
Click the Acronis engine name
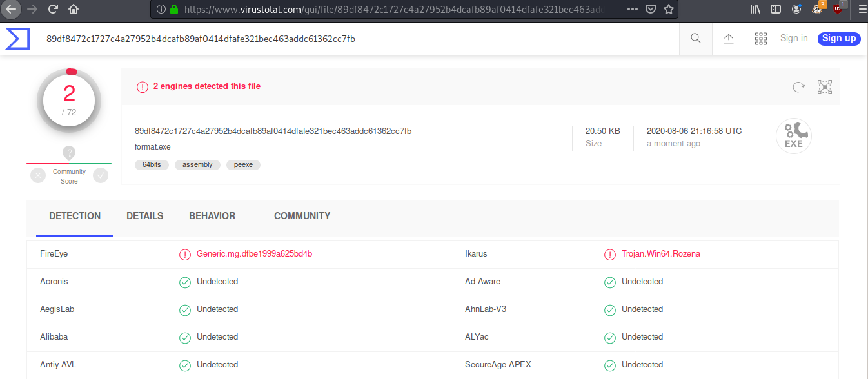pyautogui.click(x=54, y=282)
